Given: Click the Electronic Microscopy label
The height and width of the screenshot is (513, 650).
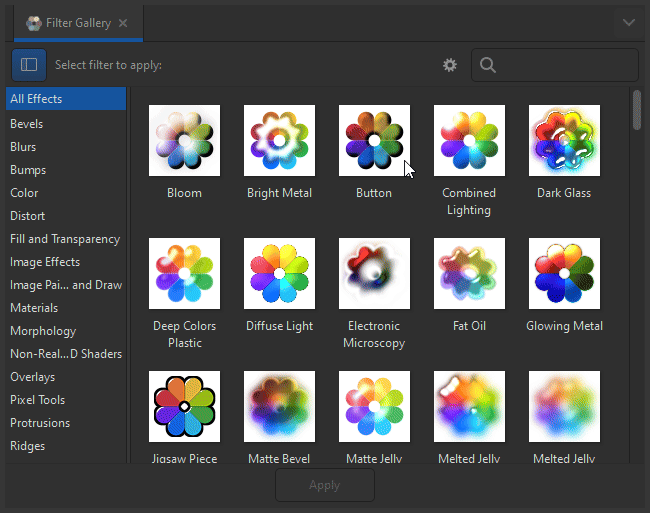Looking at the screenshot, I should (x=374, y=334).
